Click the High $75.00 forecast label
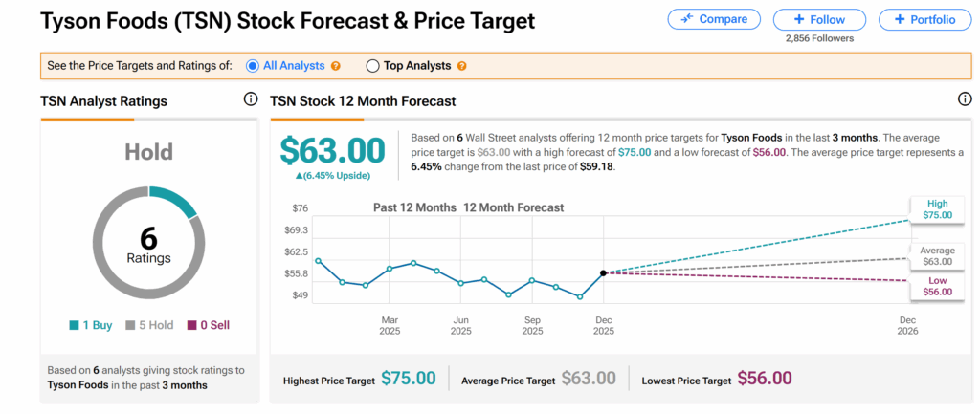The width and height of the screenshot is (980, 414). tap(938, 209)
